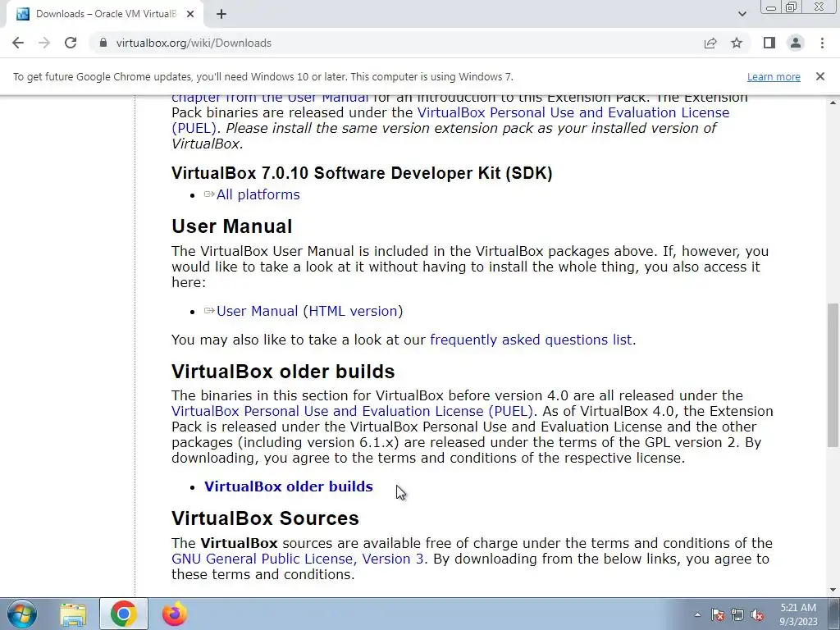This screenshot has width=840, height=630.
Task: Bookmark this page with the star icon
Action: [x=737, y=43]
